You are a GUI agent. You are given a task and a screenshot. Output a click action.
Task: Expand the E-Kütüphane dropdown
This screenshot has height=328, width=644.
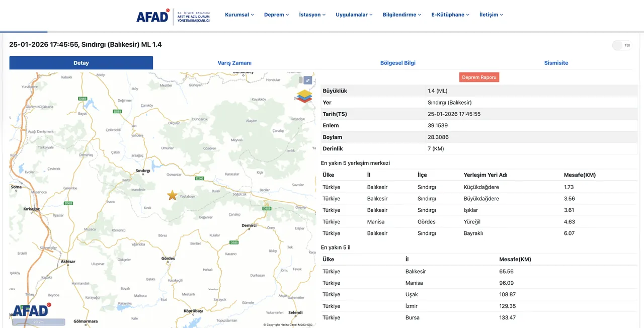(x=450, y=15)
